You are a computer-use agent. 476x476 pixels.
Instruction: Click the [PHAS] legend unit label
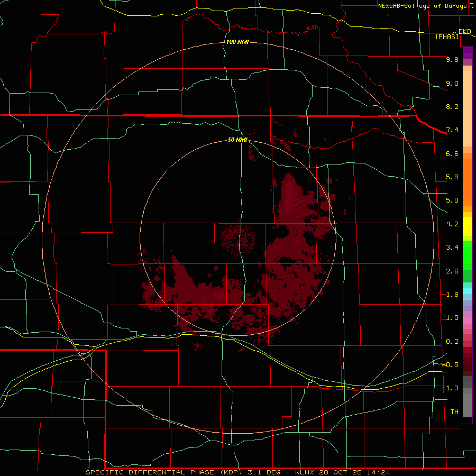pyautogui.click(x=447, y=36)
